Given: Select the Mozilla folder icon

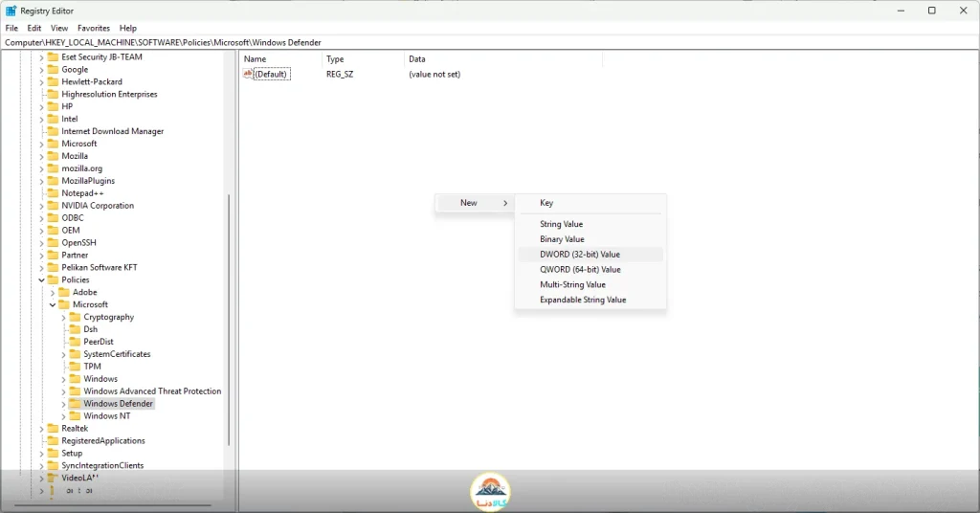Looking at the screenshot, I should pos(54,156).
